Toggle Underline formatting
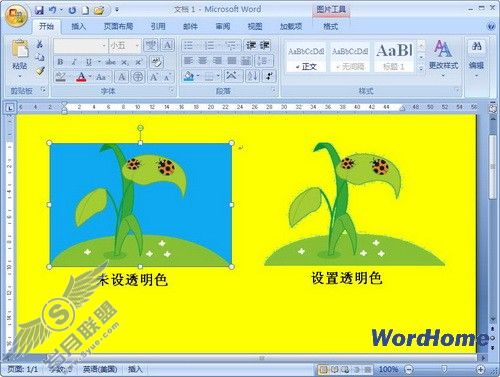This screenshot has width=500, height=377. click(x=88, y=62)
